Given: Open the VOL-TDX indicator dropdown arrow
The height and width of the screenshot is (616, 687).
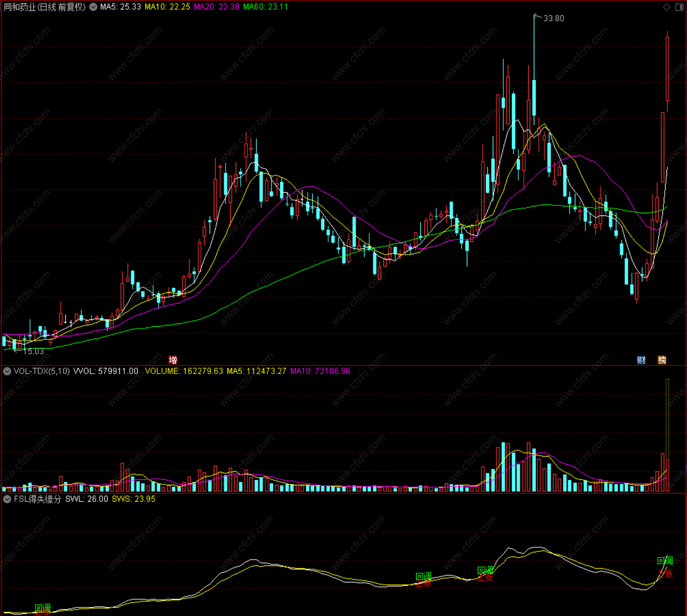Looking at the screenshot, I should (x=7, y=371).
